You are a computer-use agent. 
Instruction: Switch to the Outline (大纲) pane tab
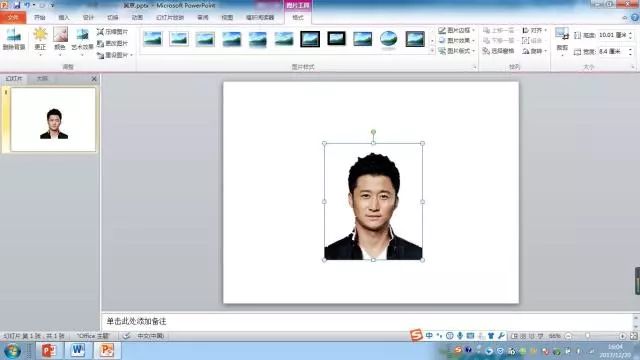coord(42,78)
